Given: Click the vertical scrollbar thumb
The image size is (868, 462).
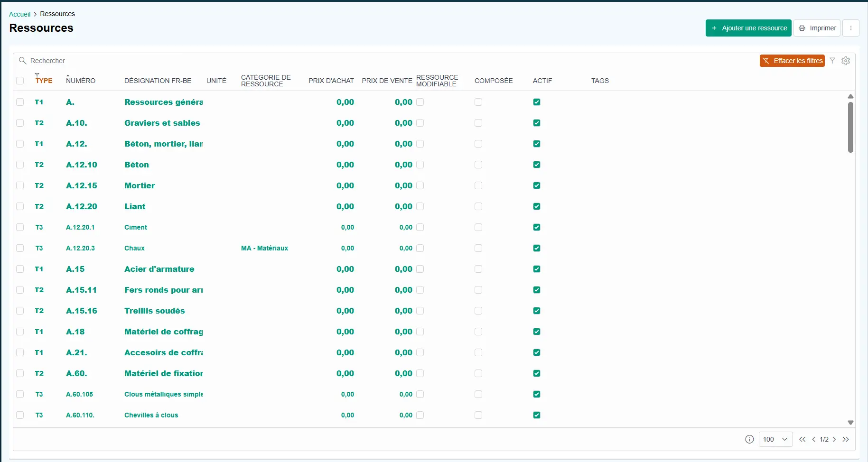Looking at the screenshot, I should pyautogui.click(x=850, y=127).
